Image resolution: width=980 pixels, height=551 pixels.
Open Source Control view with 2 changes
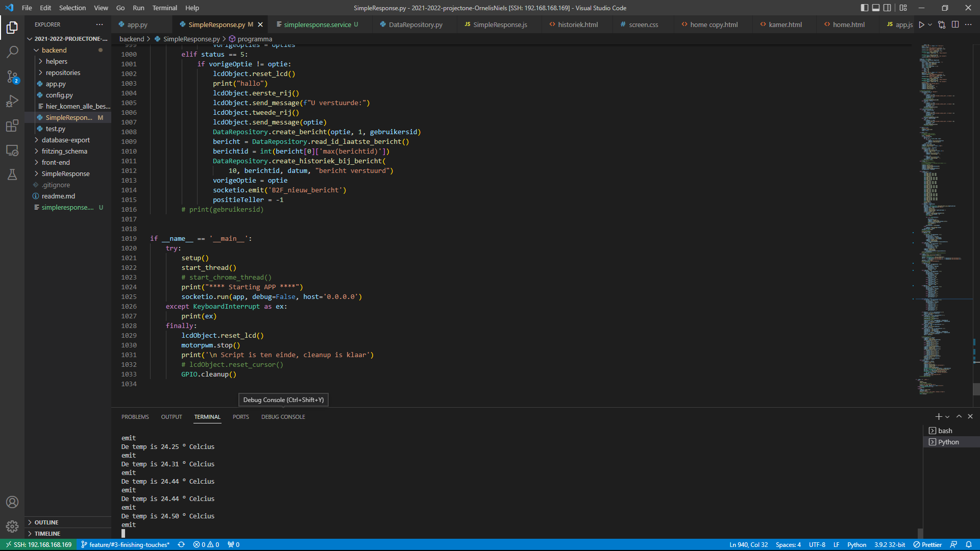click(12, 77)
